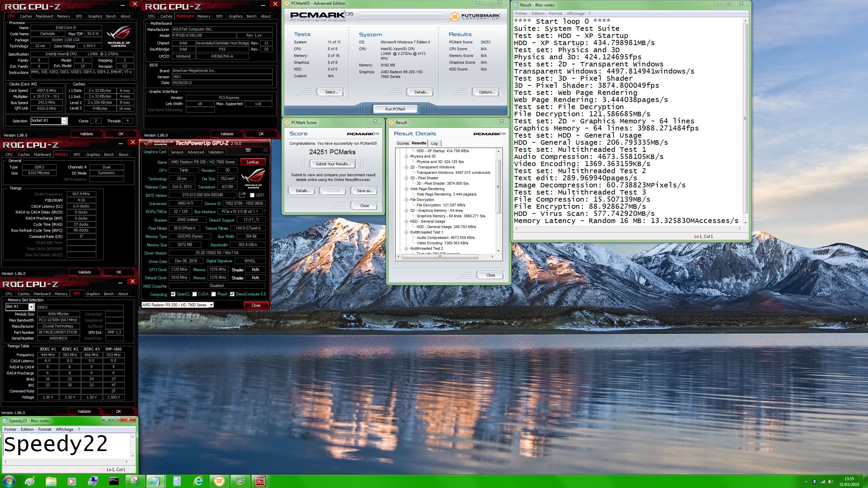
Task: Switch to PCMark05 orange taskbar icon
Action: 219,481
